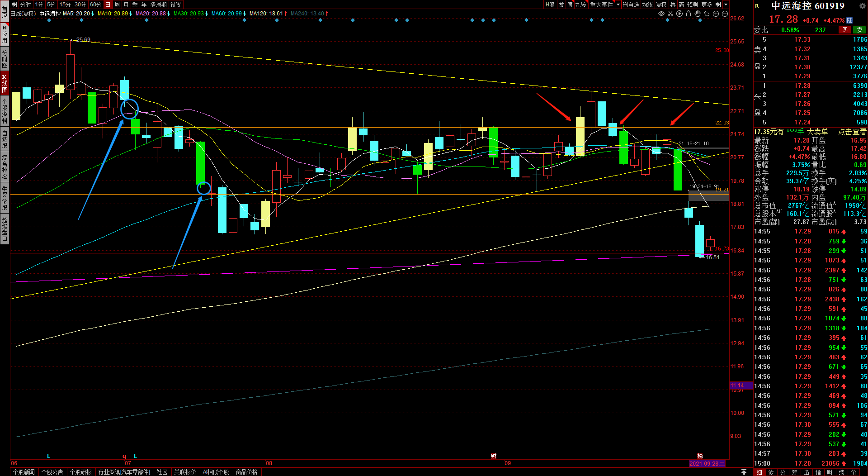The width and height of the screenshot is (868, 476).
Task: Open the dropdown arrow after 重大事件
Action: pyautogui.click(x=618, y=5)
